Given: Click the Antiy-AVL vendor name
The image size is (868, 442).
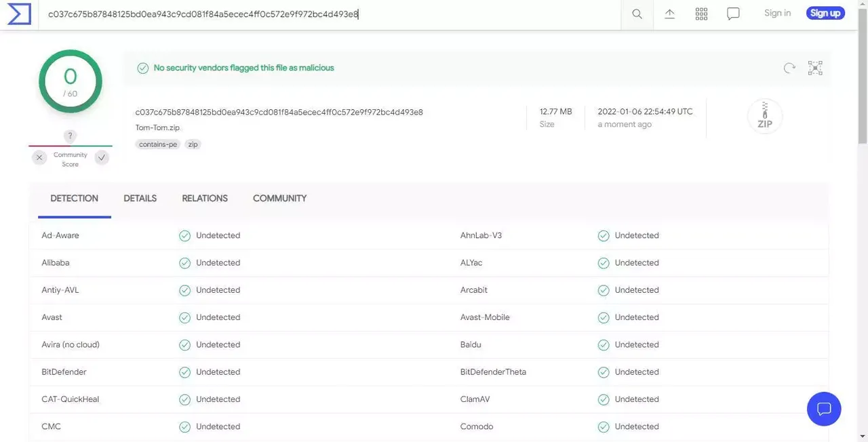Looking at the screenshot, I should click(x=60, y=290).
